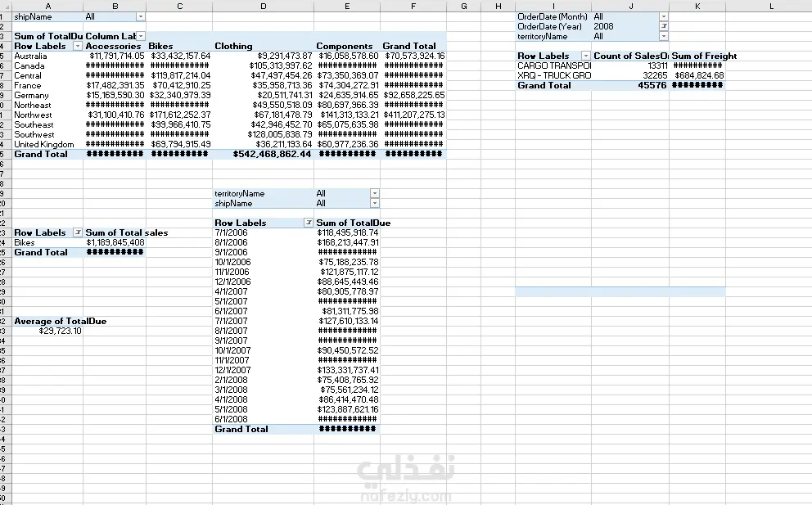Select cell with $1,189,845,408
Image resolution: width=812 pixels, height=505 pixels.
(115, 242)
